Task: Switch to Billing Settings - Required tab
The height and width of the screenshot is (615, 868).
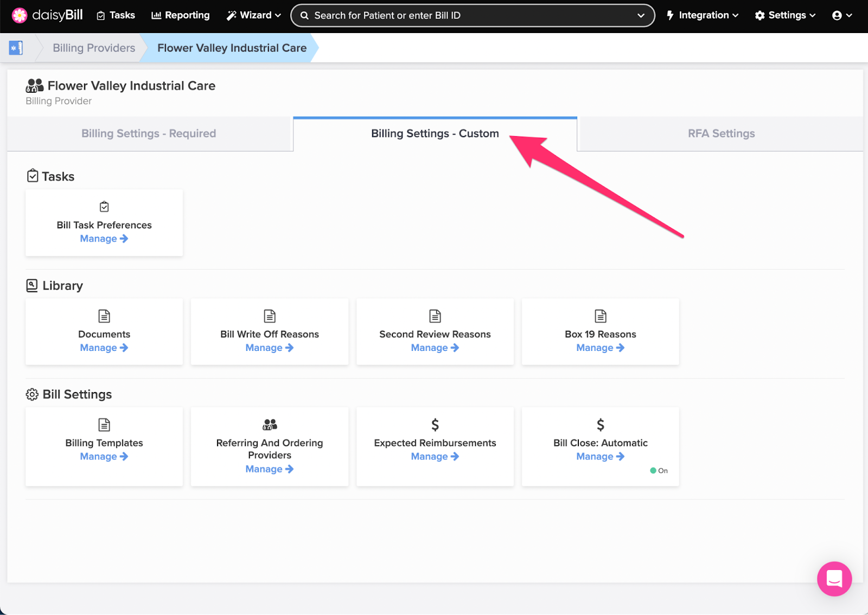Action: pyautogui.click(x=149, y=133)
